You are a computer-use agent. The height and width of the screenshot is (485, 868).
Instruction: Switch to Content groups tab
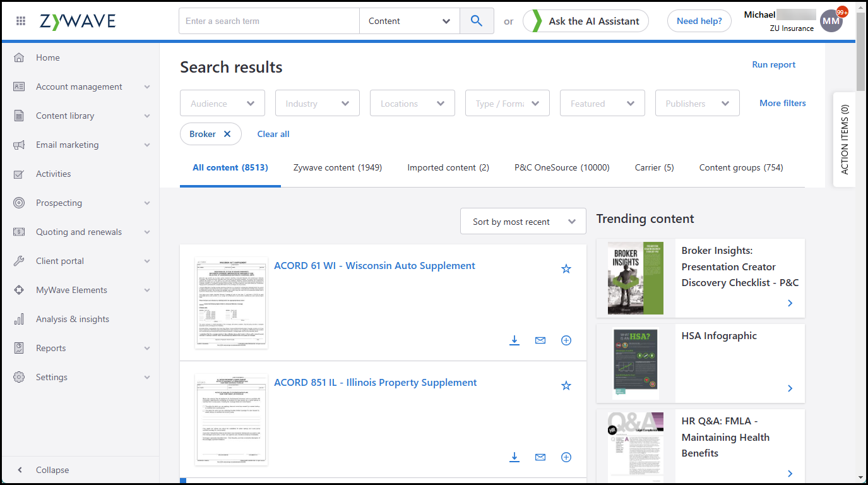point(741,167)
